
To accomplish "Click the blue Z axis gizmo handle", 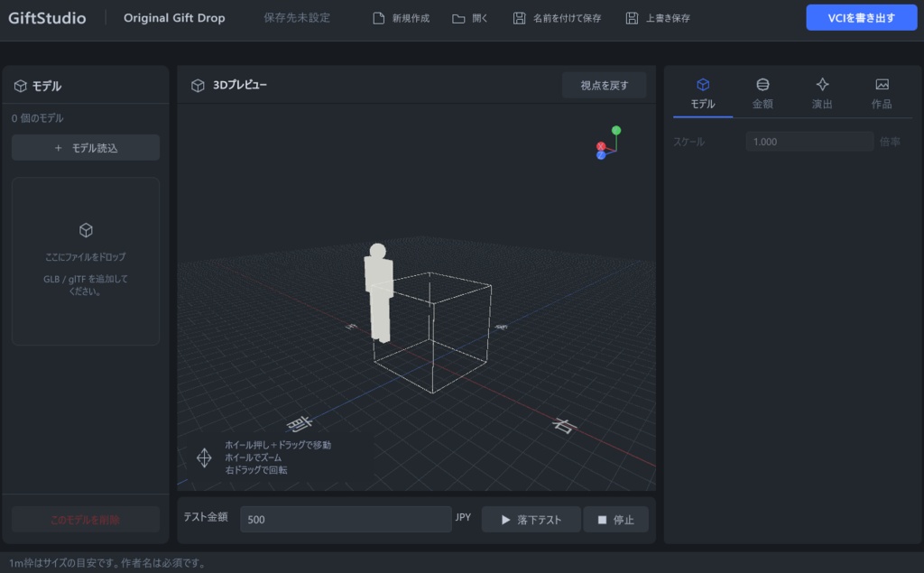I will [x=601, y=155].
